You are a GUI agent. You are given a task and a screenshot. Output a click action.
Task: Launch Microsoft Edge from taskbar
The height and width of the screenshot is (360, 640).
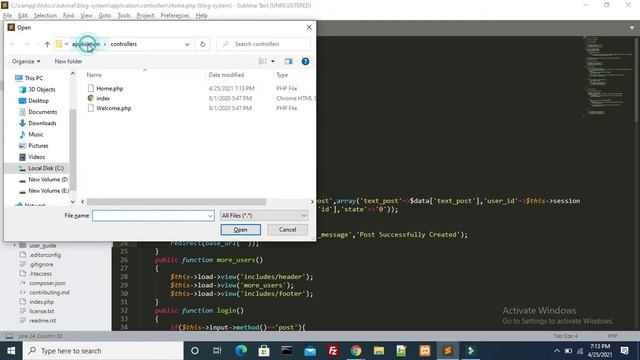[x=241, y=351]
